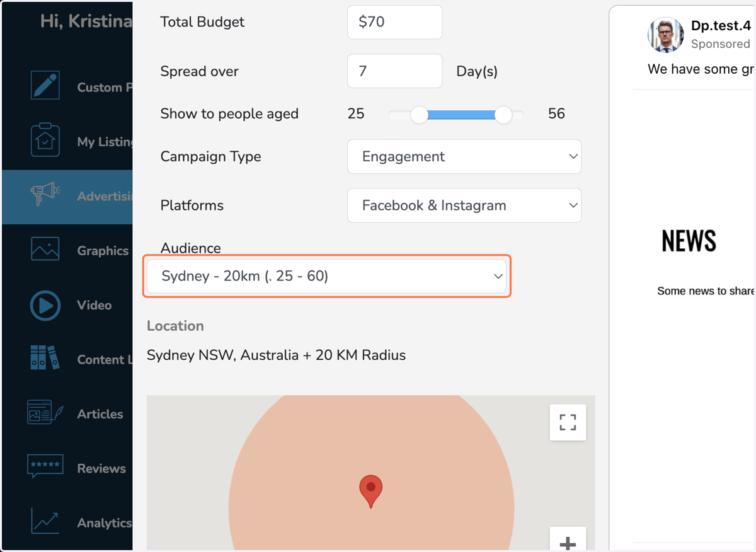The width and height of the screenshot is (756, 552).
Task: Click the Spread over days field
Action: (x=395, y=71)
